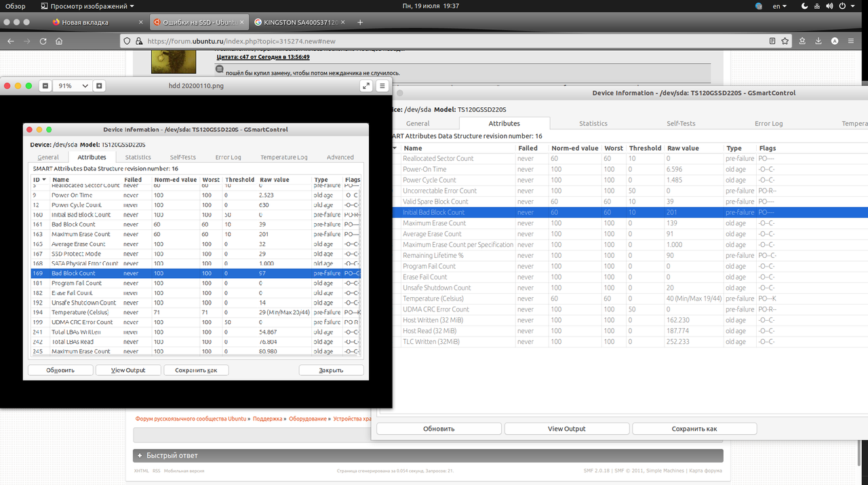Zoom out in the image viewer
The width and height of the screenshot is (868, 485).
coord(45,86)
